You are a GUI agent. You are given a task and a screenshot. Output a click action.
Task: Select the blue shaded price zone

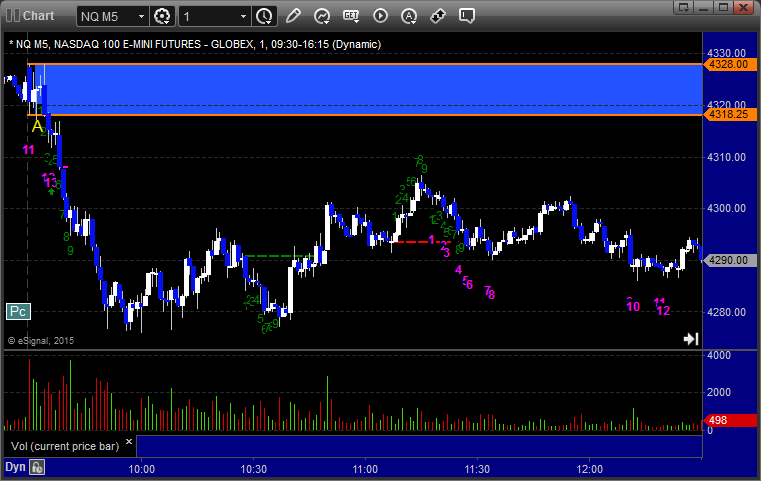(369, 89)
